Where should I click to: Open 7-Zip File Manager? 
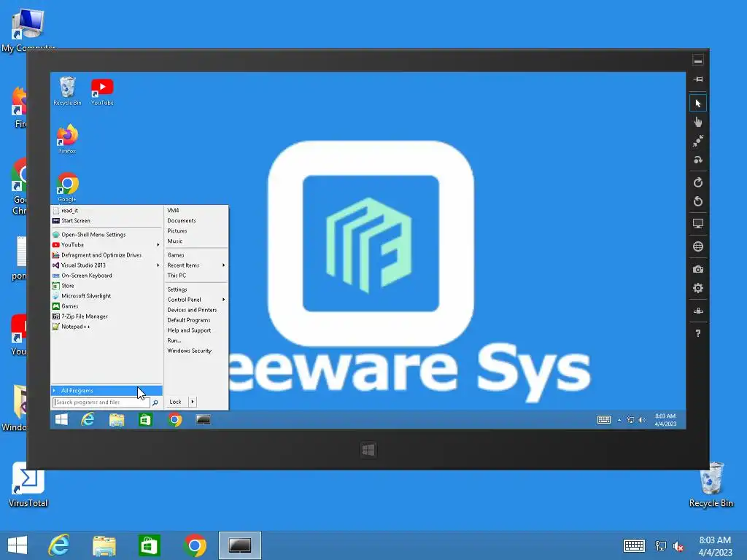click(x=107, y=316)
